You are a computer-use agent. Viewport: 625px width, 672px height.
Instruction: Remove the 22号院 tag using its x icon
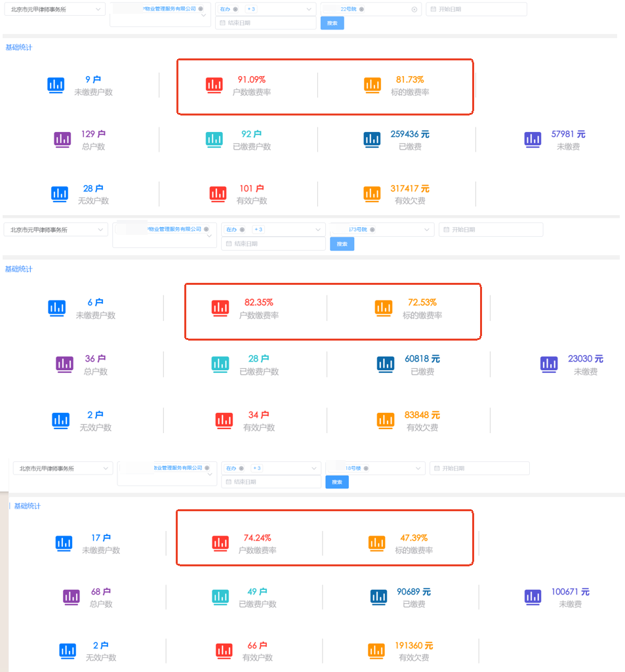tap(362, 9)
